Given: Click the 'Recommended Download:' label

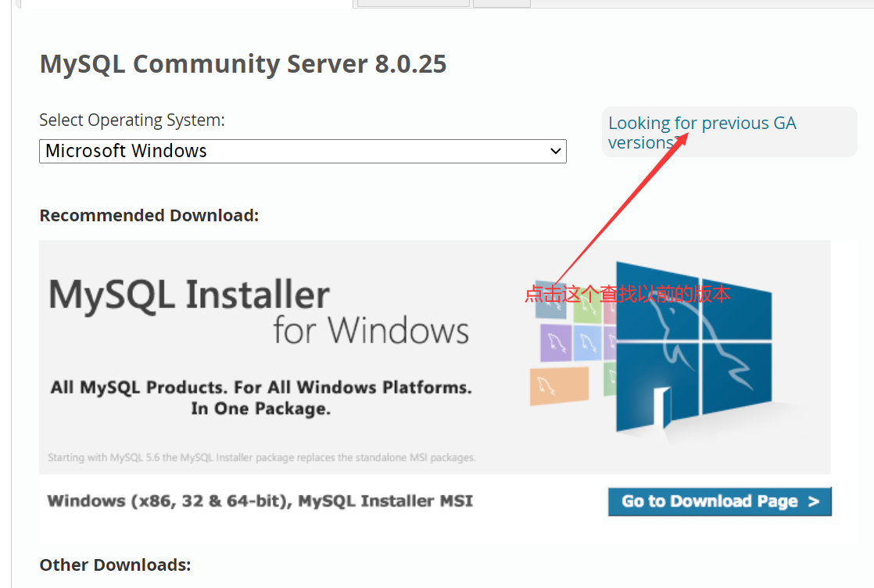Looking at the screenshot, I should point(149,215).
